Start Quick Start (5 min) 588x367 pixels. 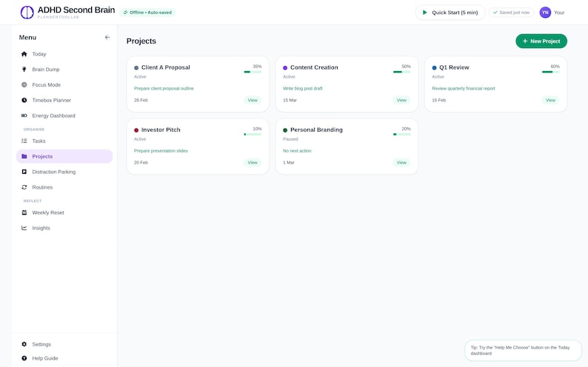coord(450,13)
